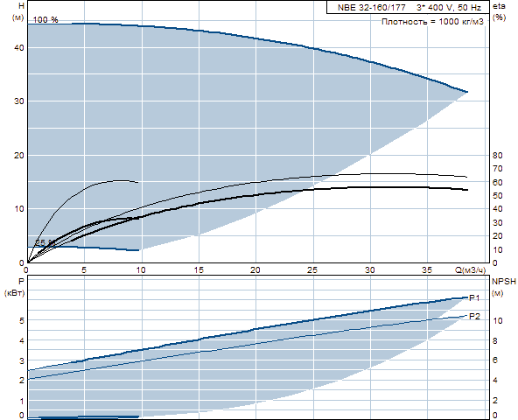The width and height of the screenshot is (518, 420).
Task: Click the thin black efficiency curve end
Action: pos(465,177)
